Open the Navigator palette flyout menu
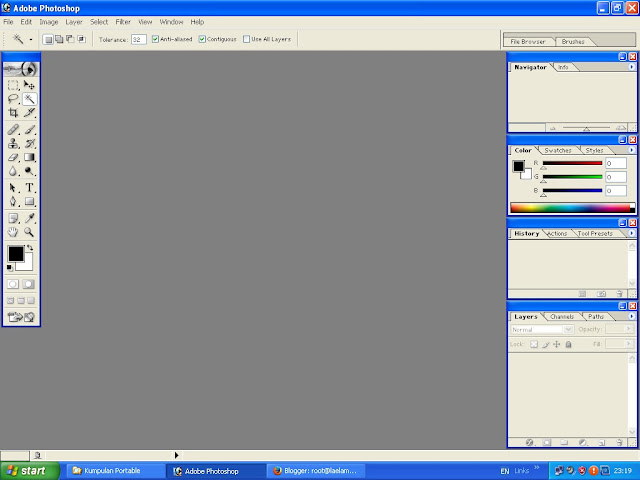This screenshot has width=640, height=480. click(631, 67)
